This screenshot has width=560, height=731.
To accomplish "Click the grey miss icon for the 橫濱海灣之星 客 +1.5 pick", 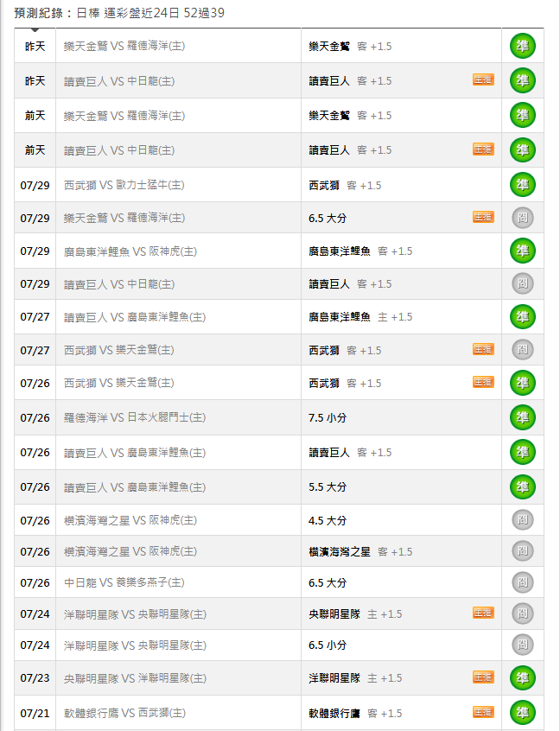I will pos(522,551).
